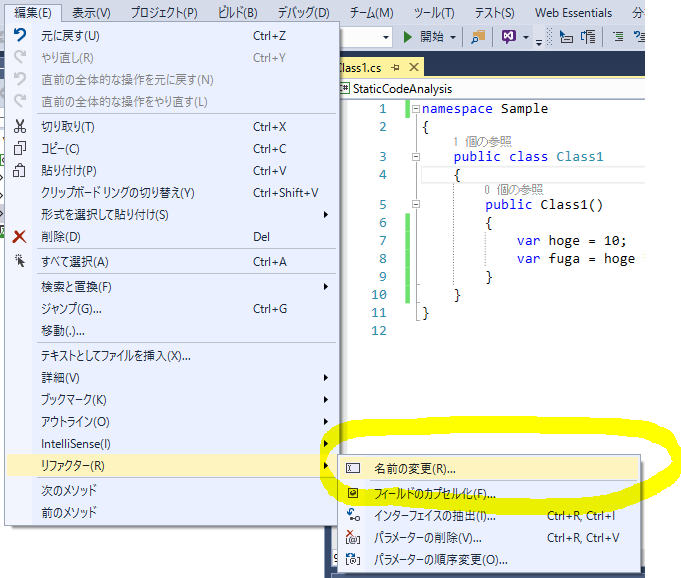Image resolution: width=681 pixels, height=578 pixels.
Task: Open the toolbar overflow options arrow
Action: point(539,42)
